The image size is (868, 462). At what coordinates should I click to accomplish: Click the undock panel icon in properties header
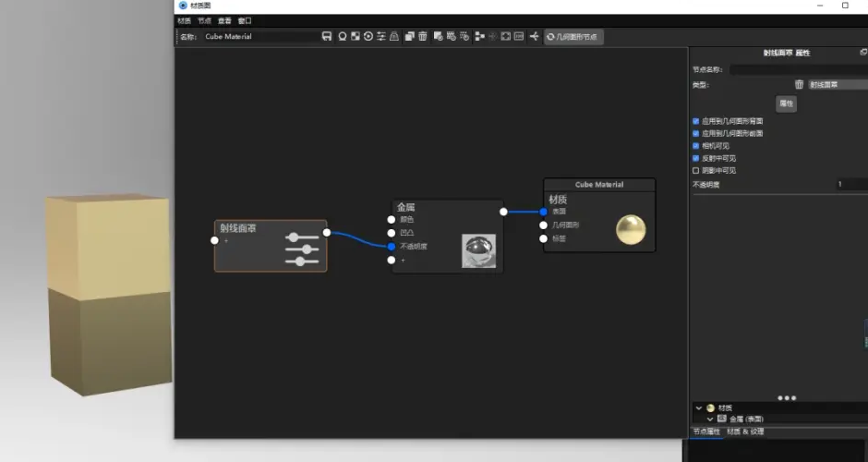click(863, 52)
